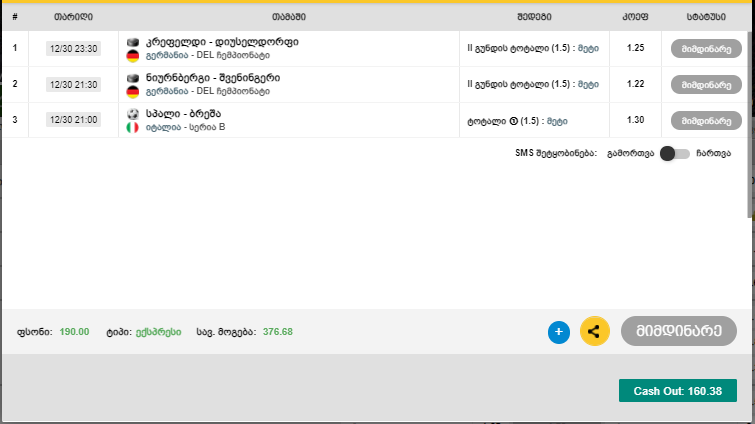This screenshot has width=755, height=424.
Task: Click სტატუსი column header
Action: coord(706,17)
